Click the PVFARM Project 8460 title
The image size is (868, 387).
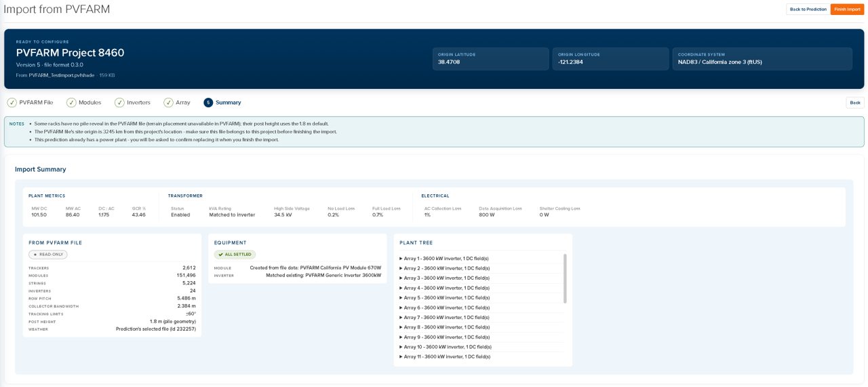pyautogui.click(x=71, y=53)
